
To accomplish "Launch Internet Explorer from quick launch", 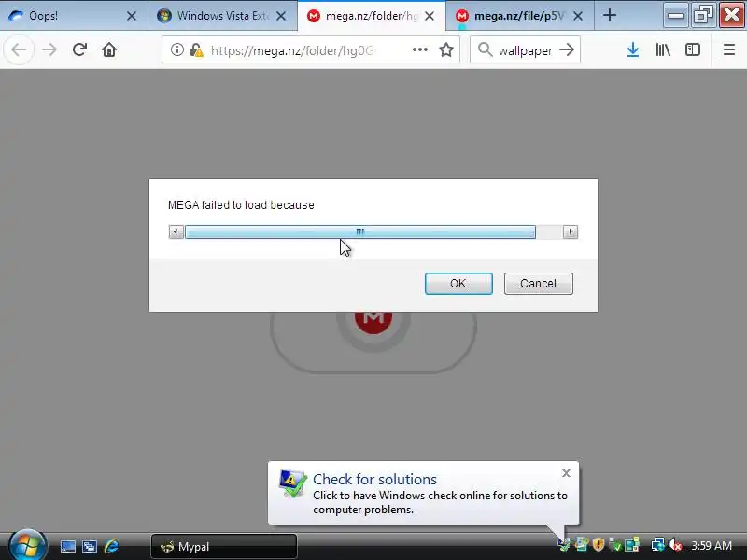I will pos(111,546).
